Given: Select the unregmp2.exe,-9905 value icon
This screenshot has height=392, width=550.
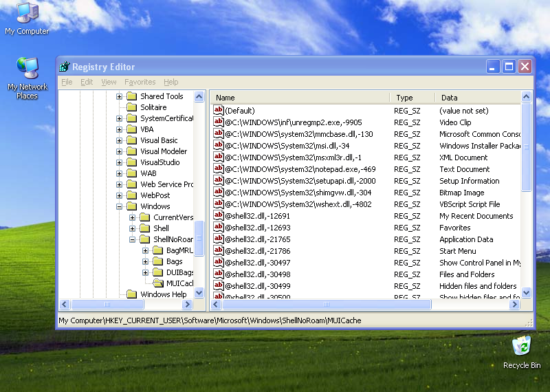Looking at the screenshot, I should coord(218,122).
